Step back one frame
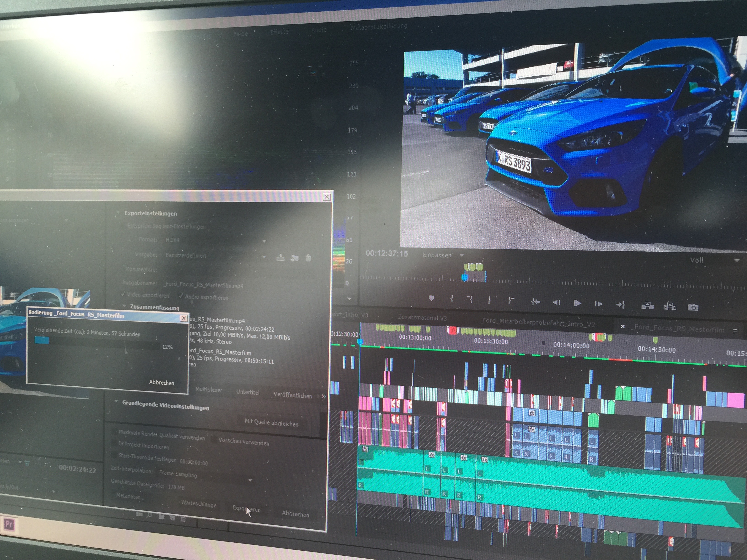This screenshot has width=747, height=560. [556, 302]
